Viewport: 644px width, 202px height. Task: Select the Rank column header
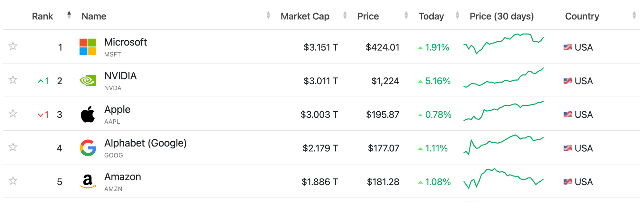(x=43, y=16)
